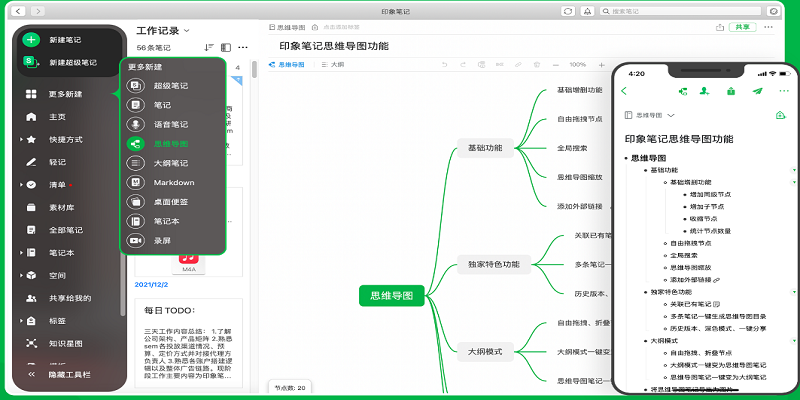Click the navigate back arrow in title bar
Viewport: 800px width, 400px height.
pos(19,11)
